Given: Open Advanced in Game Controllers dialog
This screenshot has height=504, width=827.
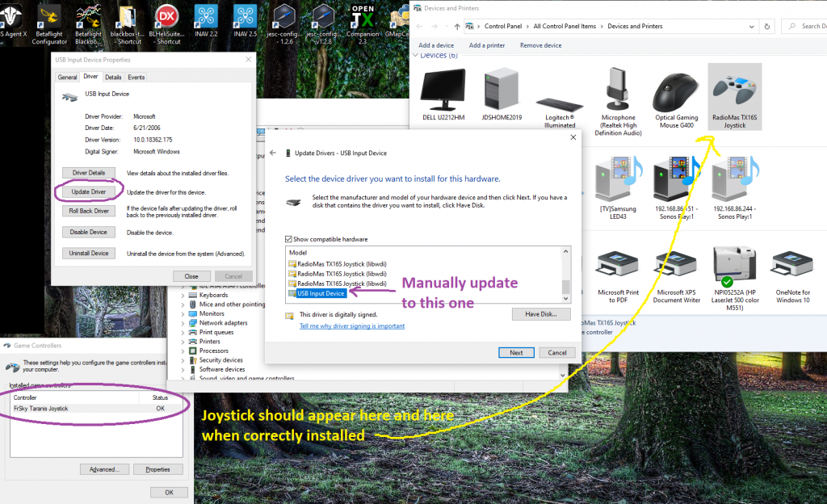Looking at the screenshot, I should coord(104,469).
